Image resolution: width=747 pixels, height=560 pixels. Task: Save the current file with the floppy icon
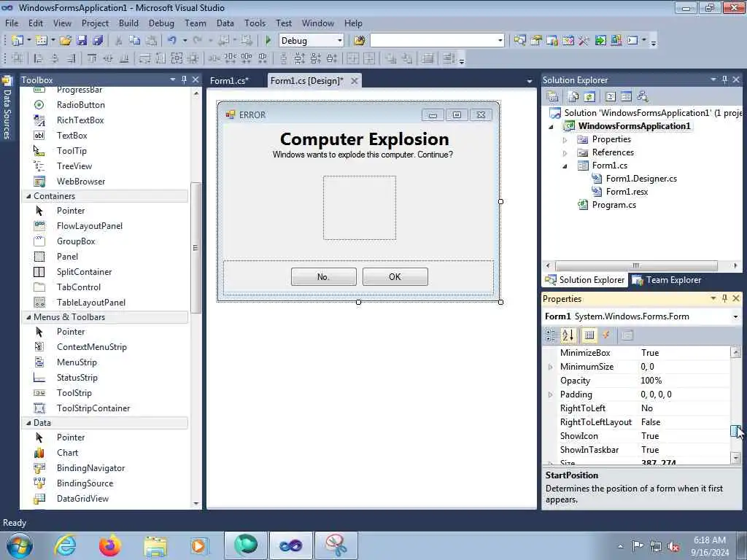click(x=82, y=41)
